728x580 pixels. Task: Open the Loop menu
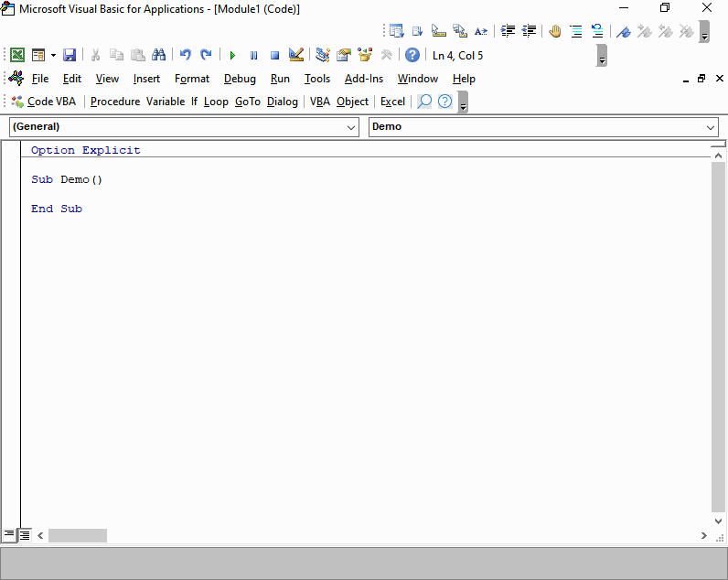coord(216,102)
